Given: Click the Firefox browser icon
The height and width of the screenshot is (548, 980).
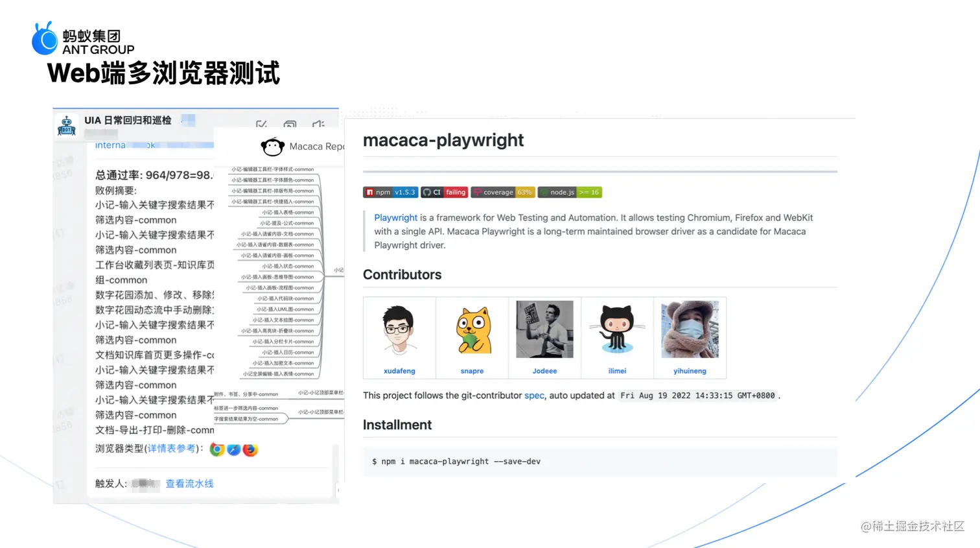Looking at the screenshot, I should (250, 449).
